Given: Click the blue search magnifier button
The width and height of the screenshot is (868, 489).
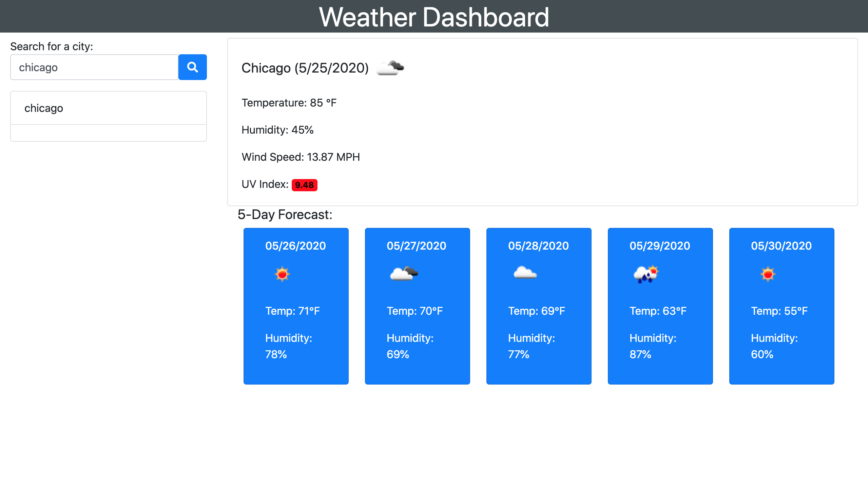Looking at the screenshot, I should point(192,67).
